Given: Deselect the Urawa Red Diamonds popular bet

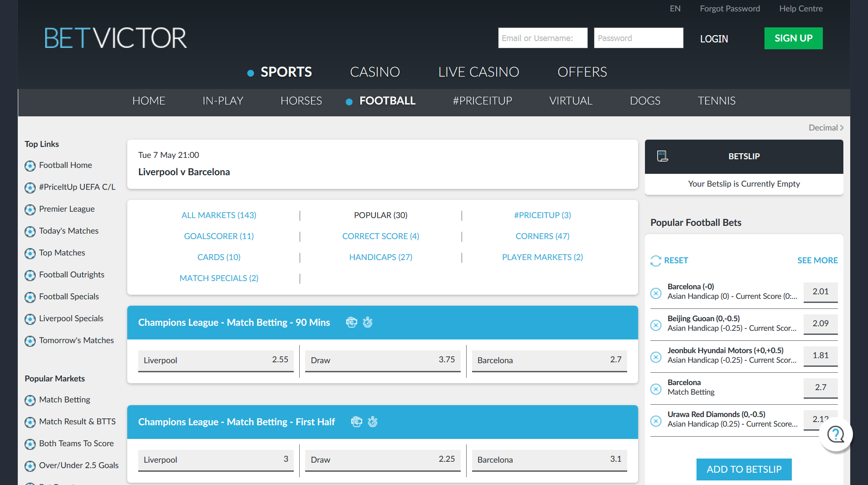Looking at the screenshot, I should click(x=656, y=421).
